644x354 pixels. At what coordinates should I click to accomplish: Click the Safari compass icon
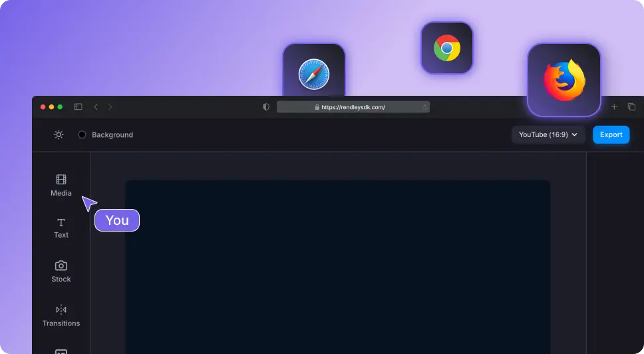(x=314, y=73)
